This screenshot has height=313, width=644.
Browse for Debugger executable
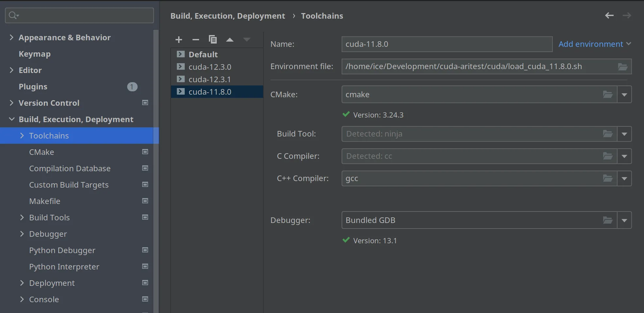coord(607,220)
